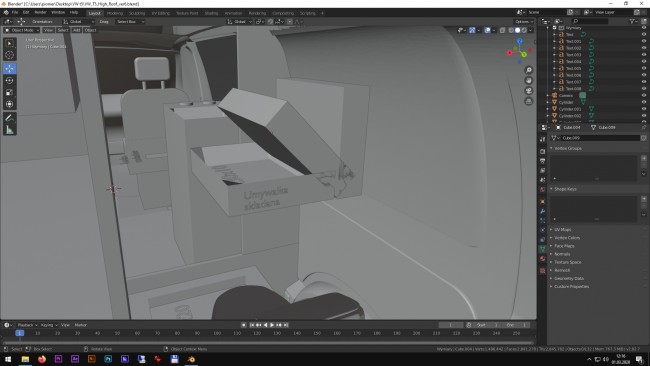Open the viewport Add menu
This screenshot has height=366, width=650.
77,30
